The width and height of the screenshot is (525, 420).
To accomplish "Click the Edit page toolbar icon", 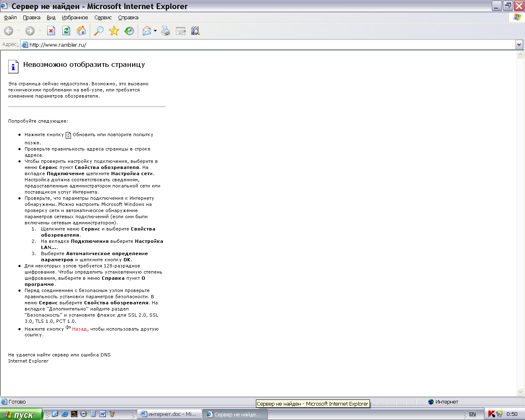I will pos(180,31).
